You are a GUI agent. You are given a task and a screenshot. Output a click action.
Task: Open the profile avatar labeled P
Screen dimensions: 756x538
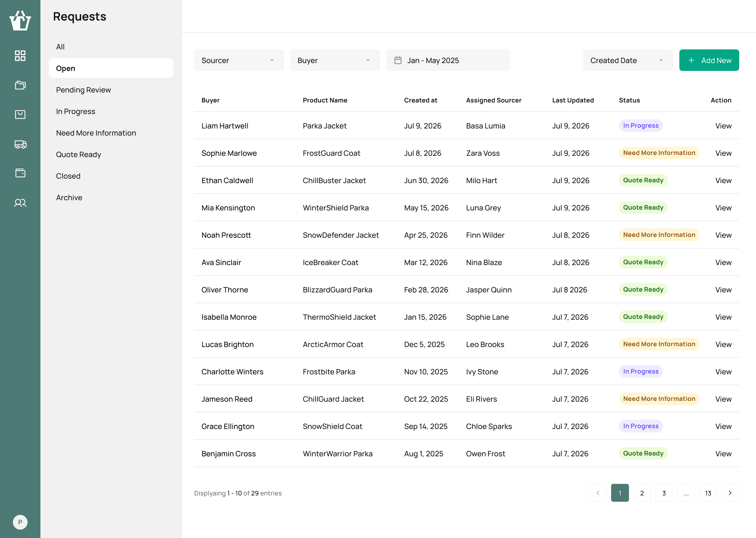[x=20, y=522]
